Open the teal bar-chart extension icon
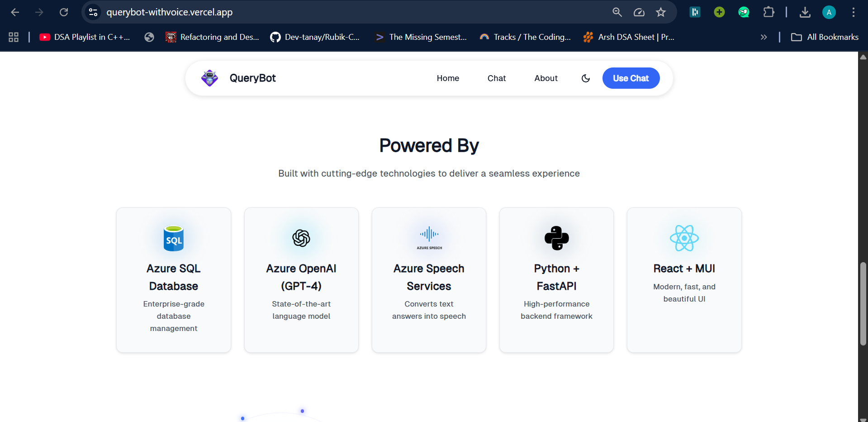The height and width of the screenshot is (422, 868). [695, 12]
